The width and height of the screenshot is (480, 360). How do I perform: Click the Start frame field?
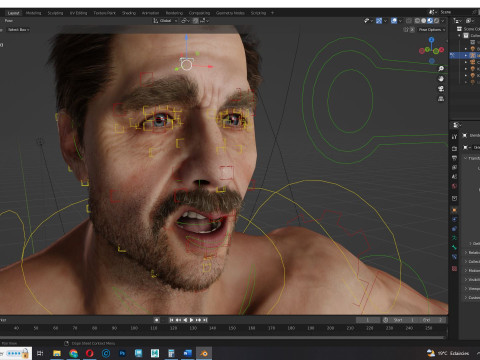click(x=404, y=320)
